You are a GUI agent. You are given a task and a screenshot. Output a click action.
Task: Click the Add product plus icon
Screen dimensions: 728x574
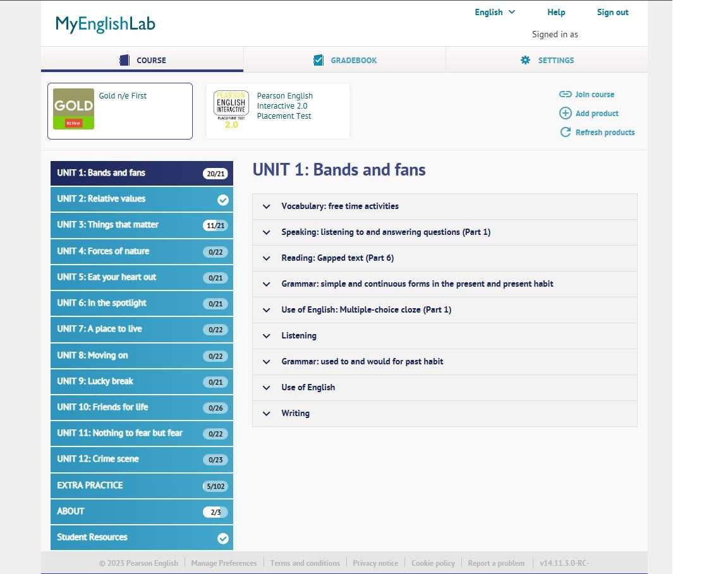(x=565, y=113)
